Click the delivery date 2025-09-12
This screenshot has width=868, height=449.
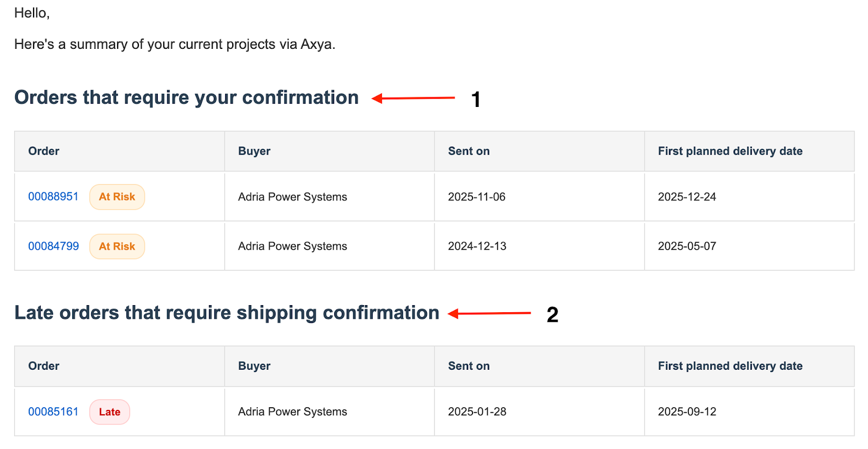pos(687,412)
